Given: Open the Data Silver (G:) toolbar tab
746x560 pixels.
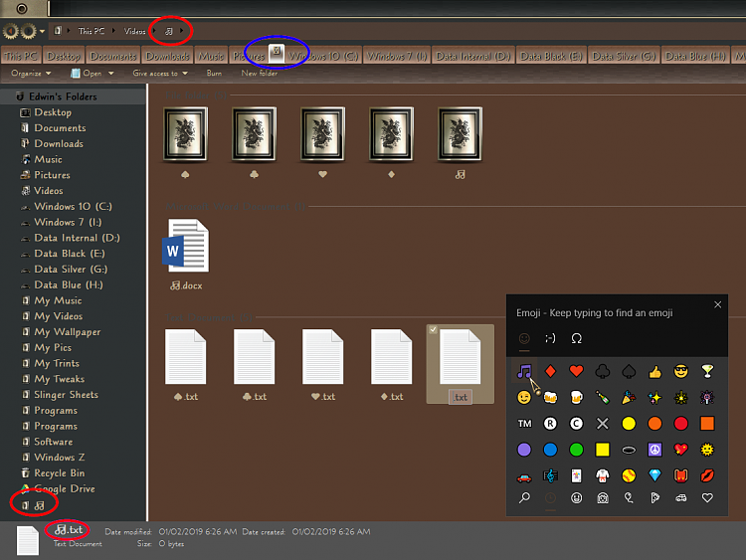Looking at the screenshot, I should tap(624, 56).
